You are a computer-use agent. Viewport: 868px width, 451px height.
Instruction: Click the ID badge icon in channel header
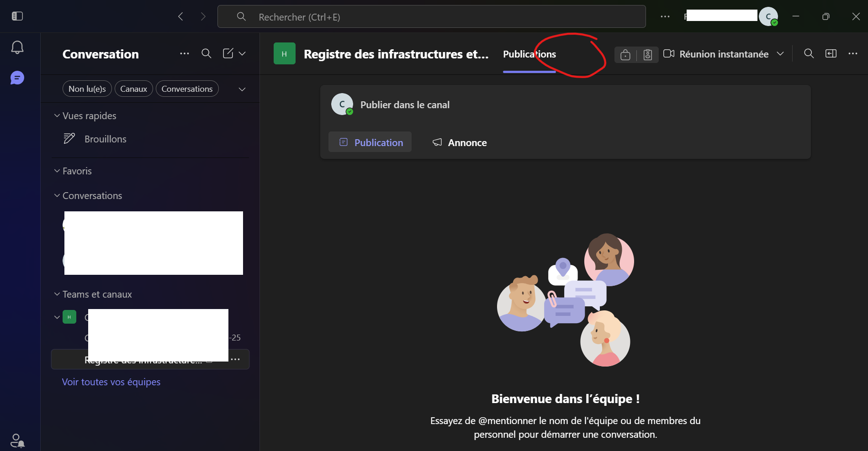click(648, 55)
